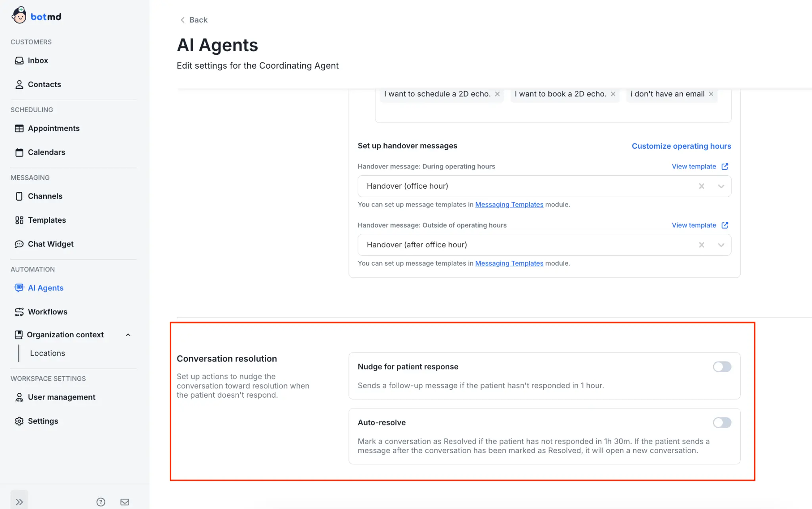Expand the Handover (office hour) dropdown
Viewport: 812px width, 509px height.
720,186
